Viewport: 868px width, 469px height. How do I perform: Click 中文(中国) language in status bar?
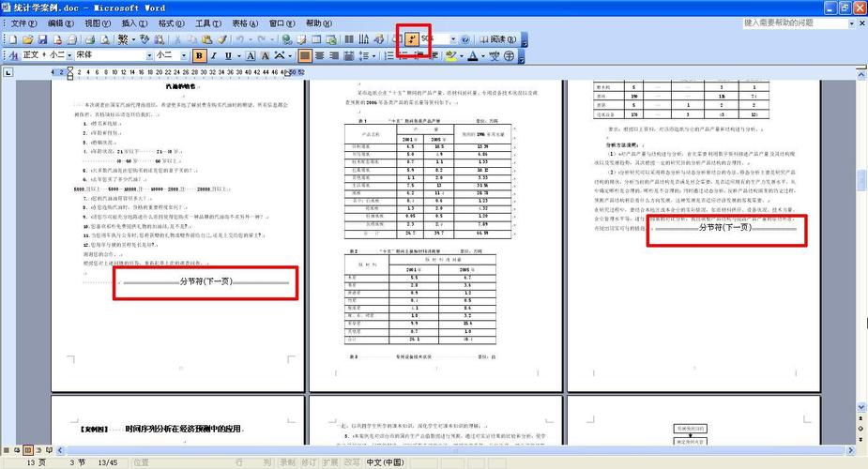[x=386, y=462]
